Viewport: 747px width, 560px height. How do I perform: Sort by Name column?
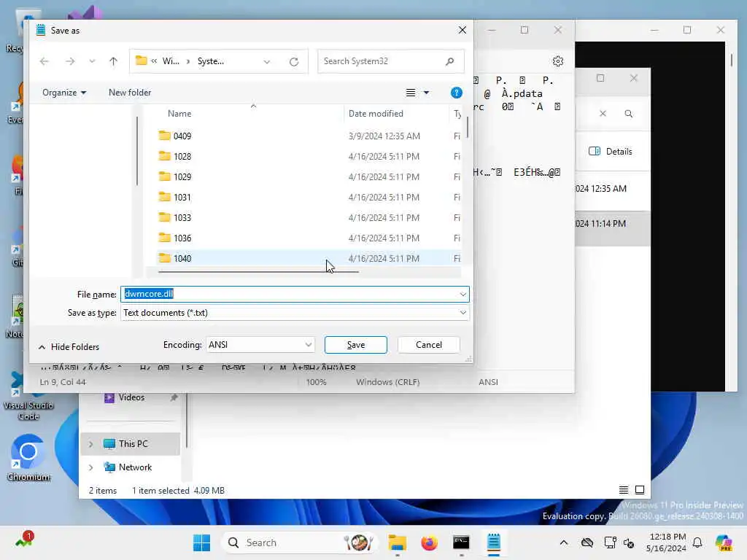tap(179, 114)
